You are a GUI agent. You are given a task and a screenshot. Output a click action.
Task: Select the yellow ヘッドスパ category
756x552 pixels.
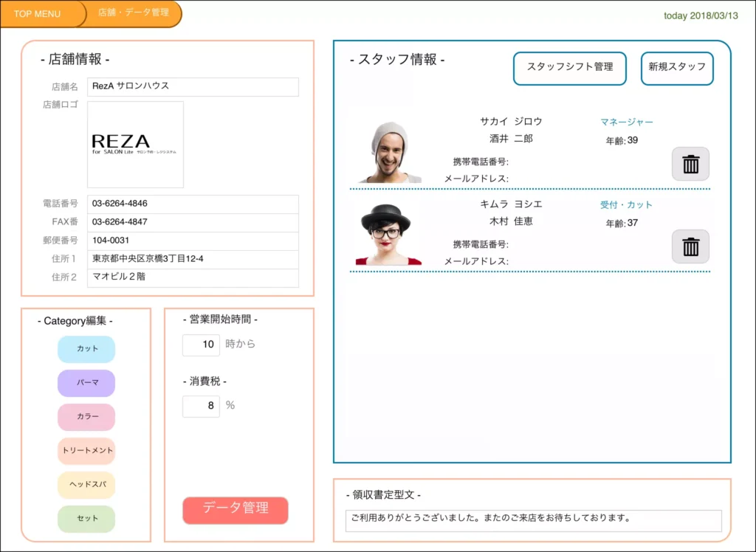click(x=86, y=485)
